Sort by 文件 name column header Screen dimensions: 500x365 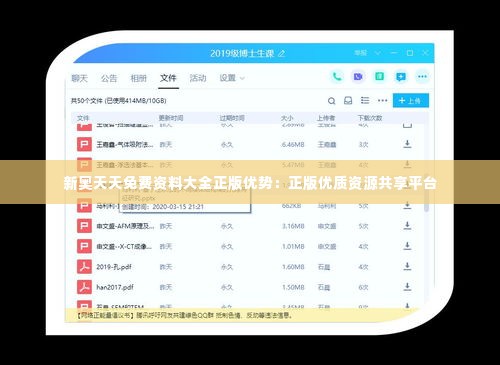point(83,118)
